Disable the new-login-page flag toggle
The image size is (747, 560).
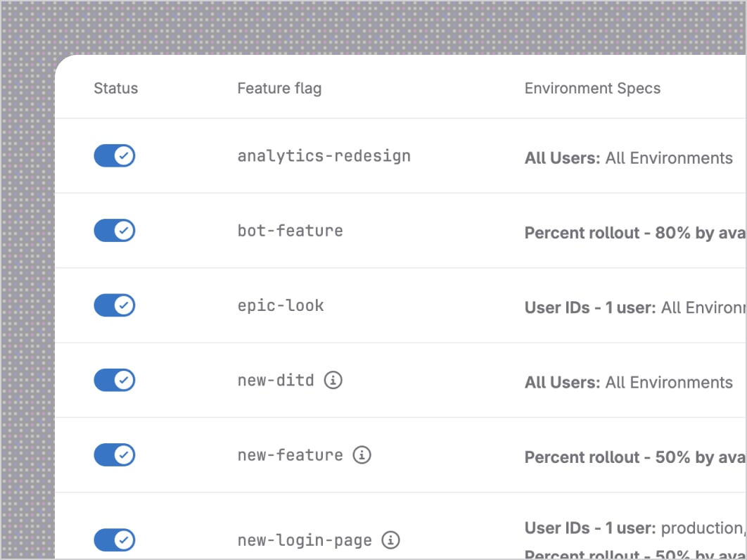tap(115, 540)
